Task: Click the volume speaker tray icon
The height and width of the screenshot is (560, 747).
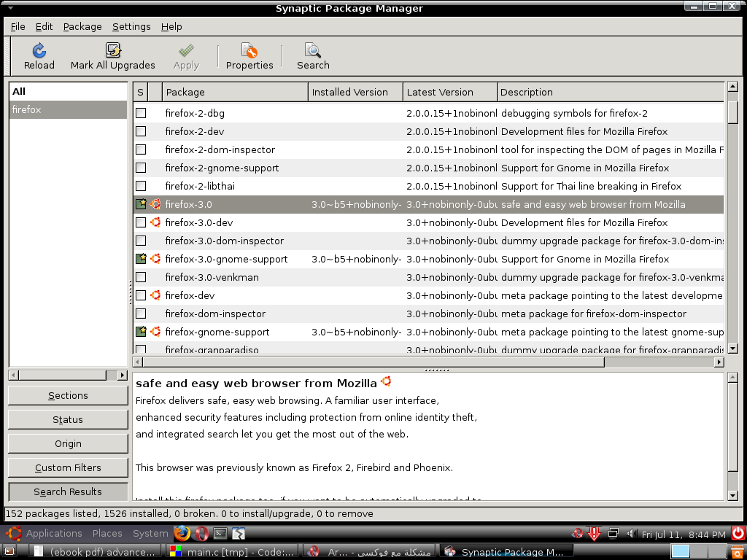Action: (631, 533)
